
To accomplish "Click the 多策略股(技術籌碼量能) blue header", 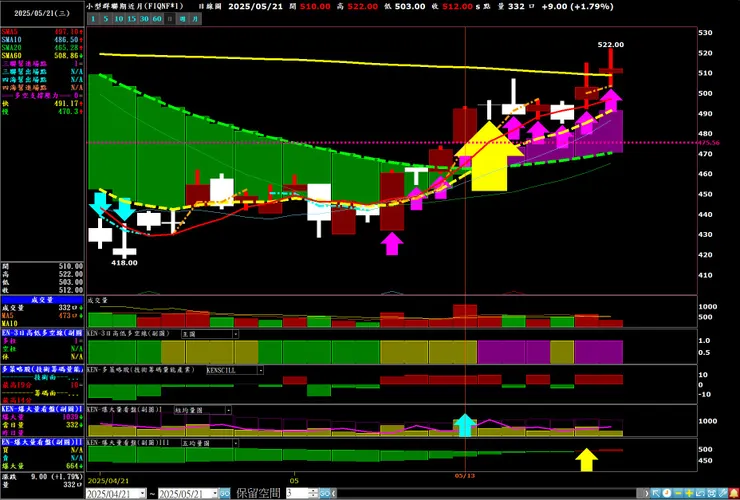I will tap(42, 369).
